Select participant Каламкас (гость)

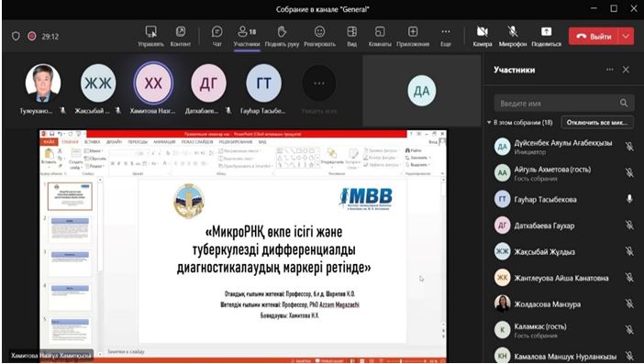(564, 330)
